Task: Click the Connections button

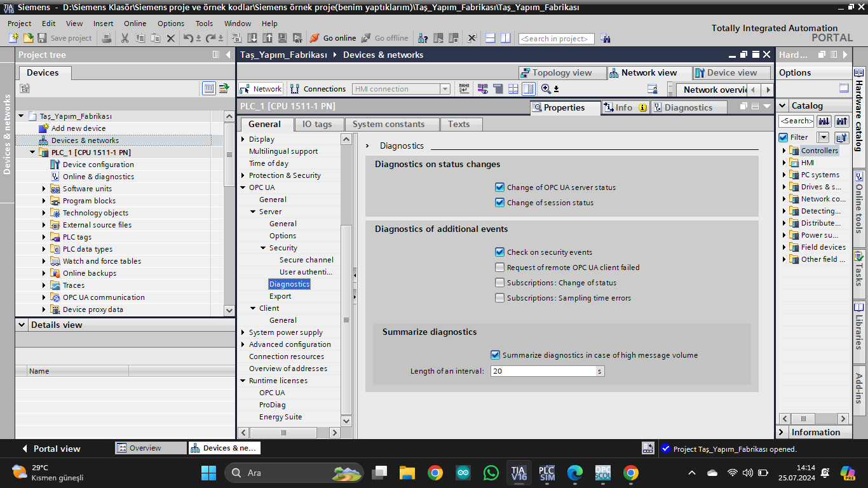Action: [318, 89]
